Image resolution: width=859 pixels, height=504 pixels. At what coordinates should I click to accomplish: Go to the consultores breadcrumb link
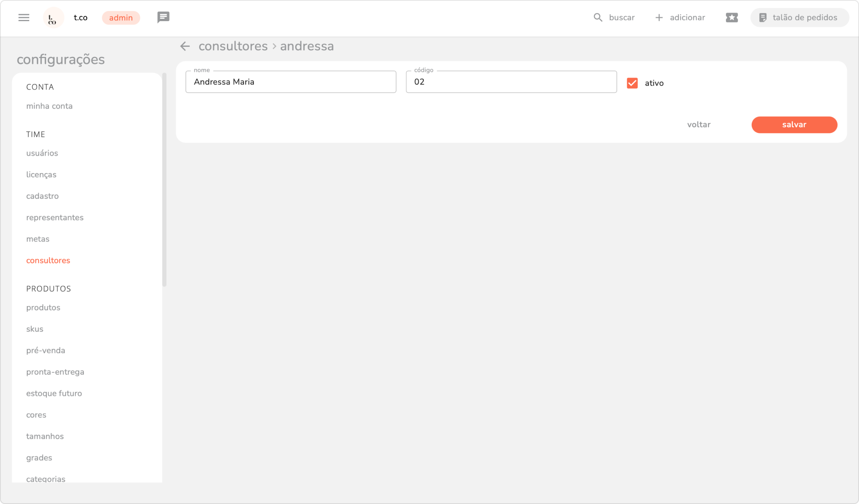click(x=233, y=46)
